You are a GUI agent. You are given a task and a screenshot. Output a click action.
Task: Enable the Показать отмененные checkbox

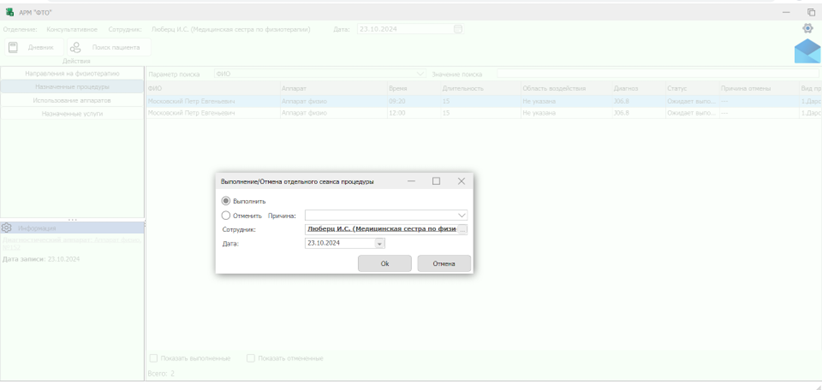tap(251, 359)
